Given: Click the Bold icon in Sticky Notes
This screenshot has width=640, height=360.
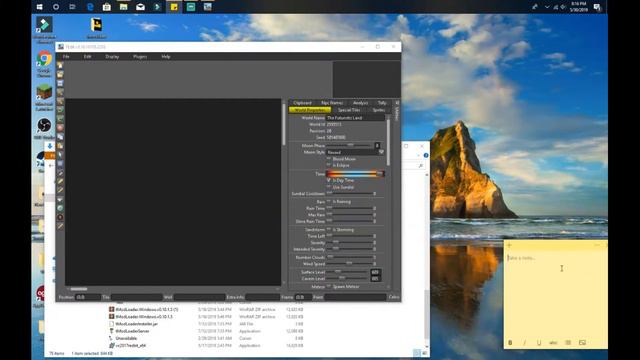Looking at the screenshot, I should tap(510, 342).
